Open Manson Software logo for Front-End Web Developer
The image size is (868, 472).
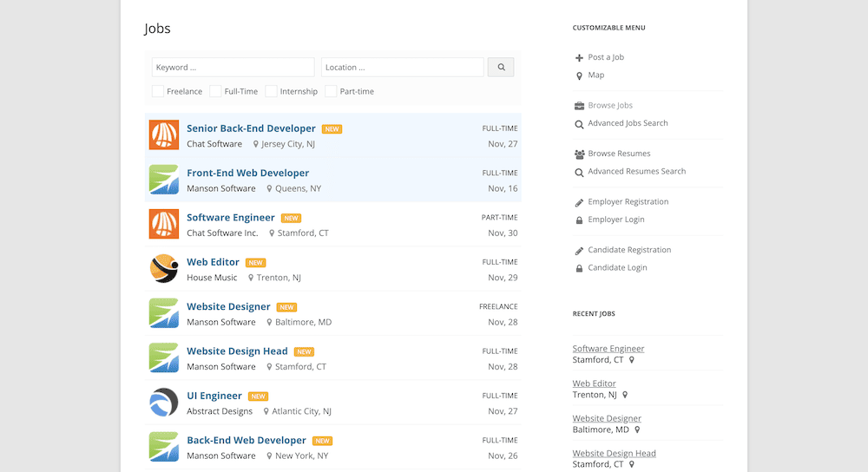(x=164, y=180)
